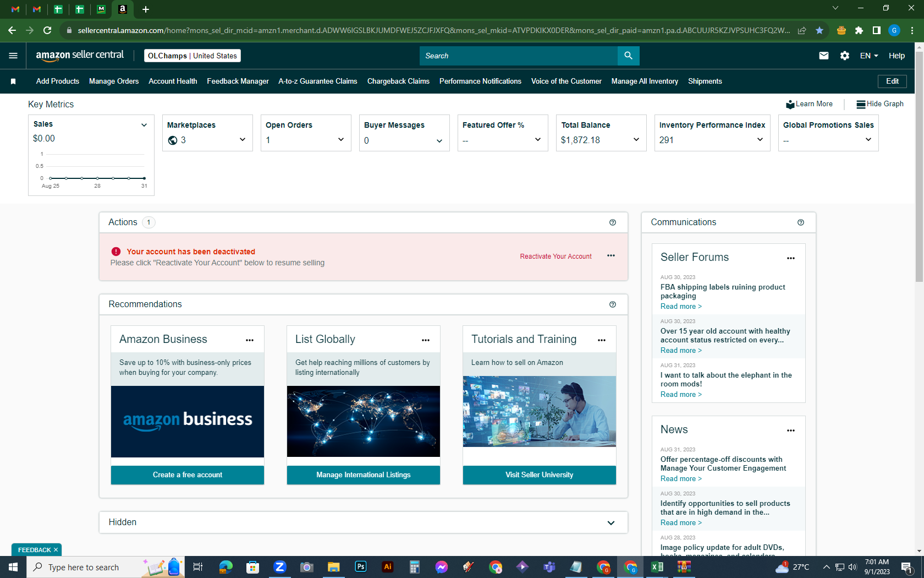924x578 pixels.
Task: Open A-to-z Guarantee Claims
Action: point(318,81)
